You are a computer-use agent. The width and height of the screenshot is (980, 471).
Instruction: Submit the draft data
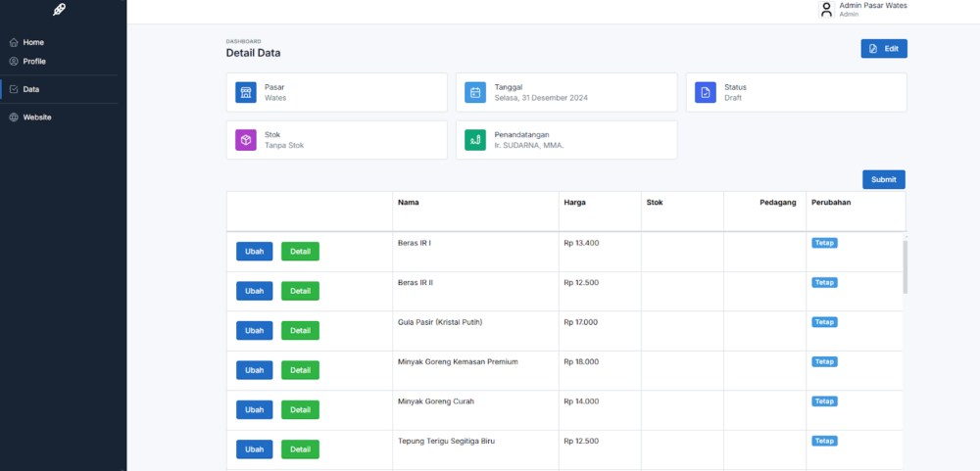(x=883, y=179)
